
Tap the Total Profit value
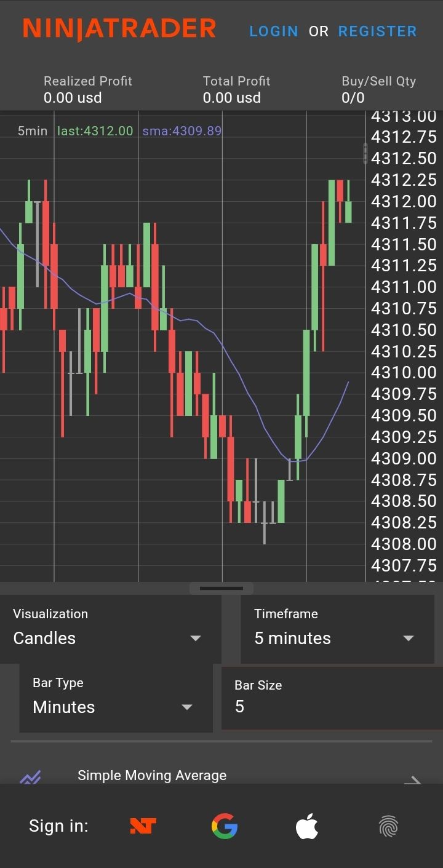point(232,98)
